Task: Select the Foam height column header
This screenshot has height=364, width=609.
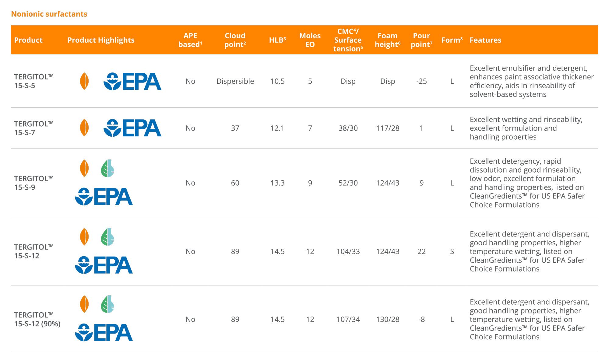Action: point(388,40)
